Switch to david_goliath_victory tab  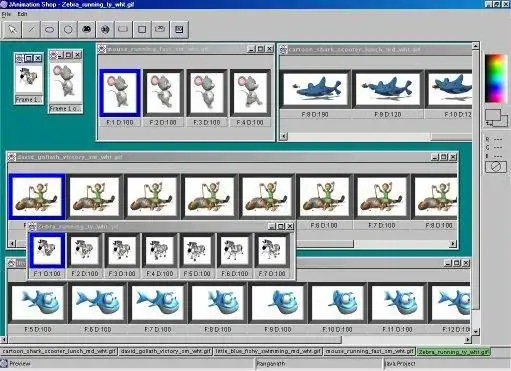click(x=165, y=351)
